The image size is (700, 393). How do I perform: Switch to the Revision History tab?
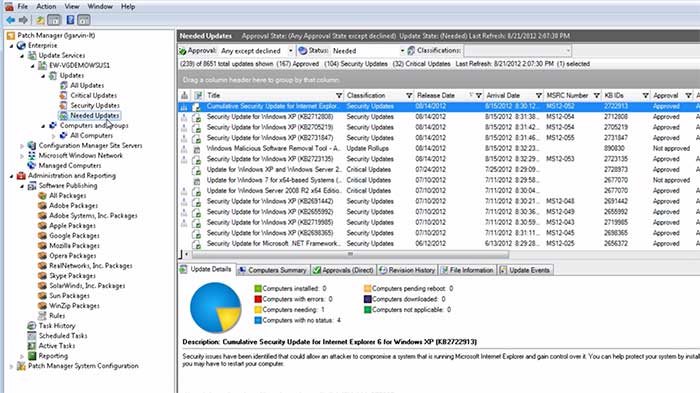[x=407, y=270]
